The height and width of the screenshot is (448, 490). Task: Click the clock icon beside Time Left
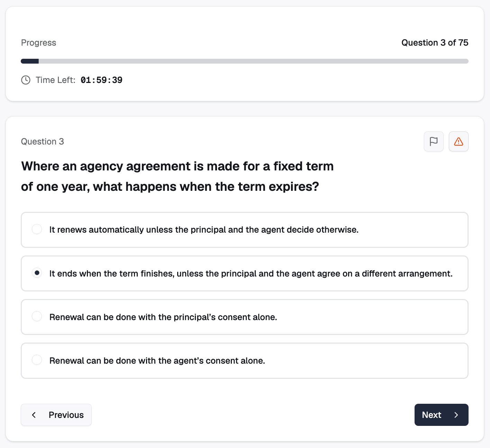(x=26, y=80)
